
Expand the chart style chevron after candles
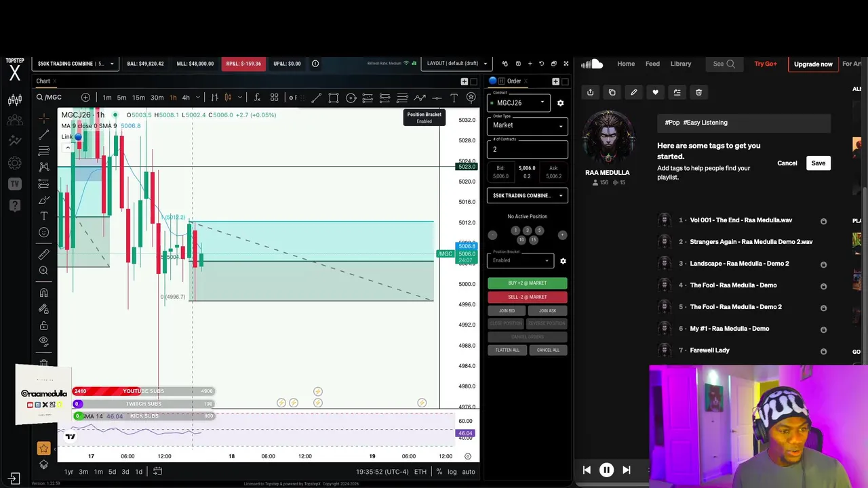click(x=240, y=98)
